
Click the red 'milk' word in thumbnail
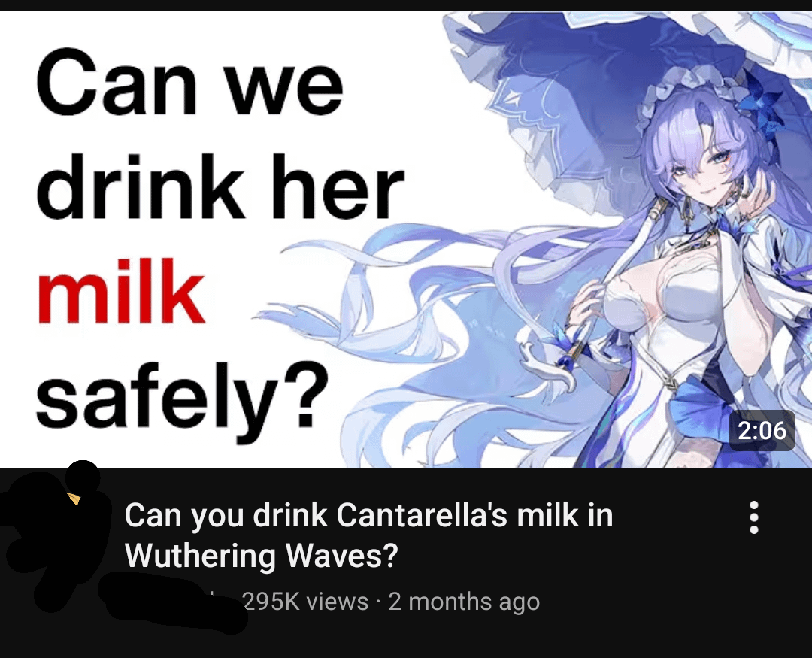pos(120,291)
